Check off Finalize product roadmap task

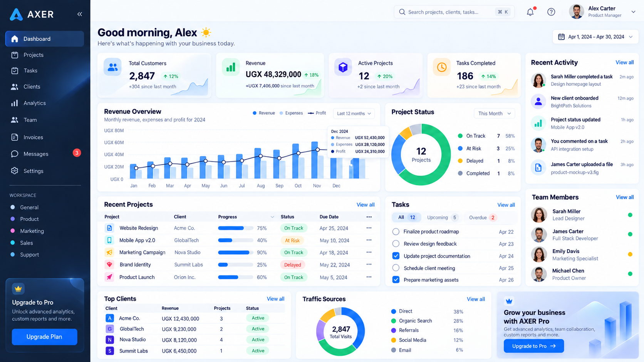point(396,232)
